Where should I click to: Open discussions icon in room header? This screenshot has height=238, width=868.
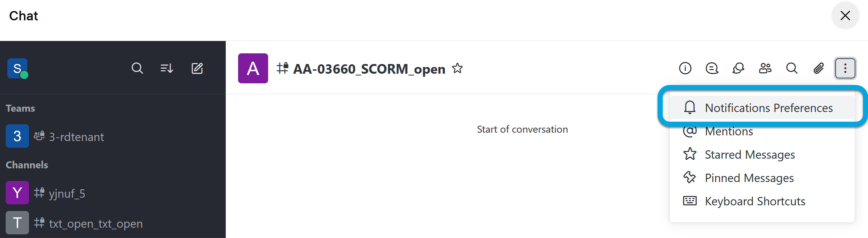pos(712,68)
